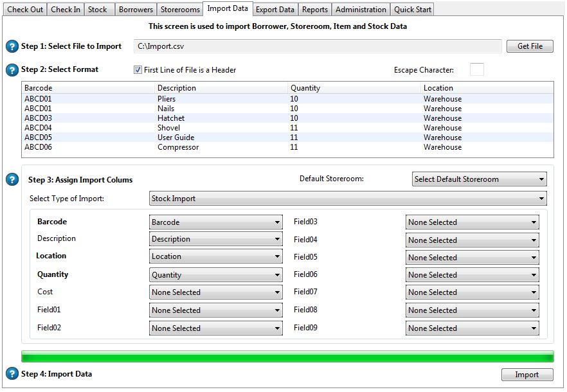The image size is (567, 392).
Task: Click the Step 1 help icon
Action: click(12, 47)
